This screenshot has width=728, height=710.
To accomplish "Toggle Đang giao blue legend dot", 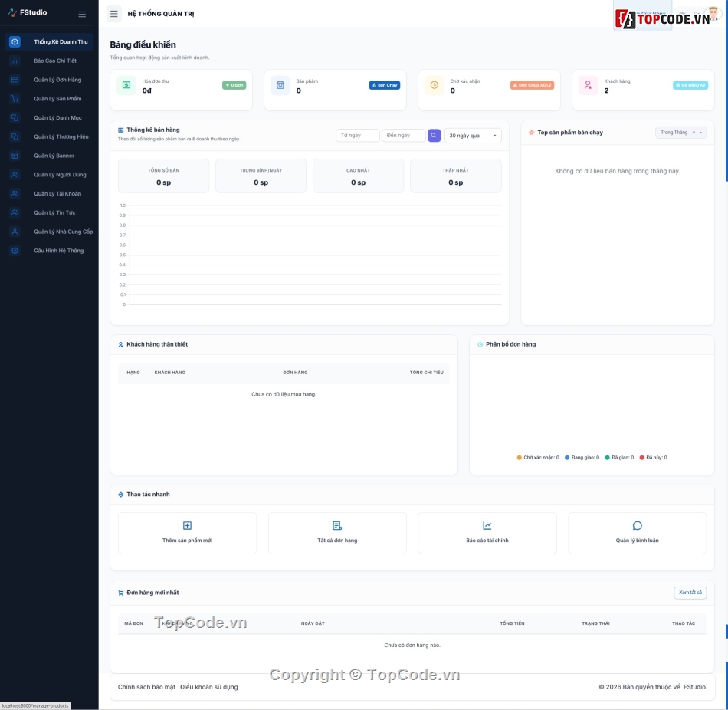I will point(567,458).
